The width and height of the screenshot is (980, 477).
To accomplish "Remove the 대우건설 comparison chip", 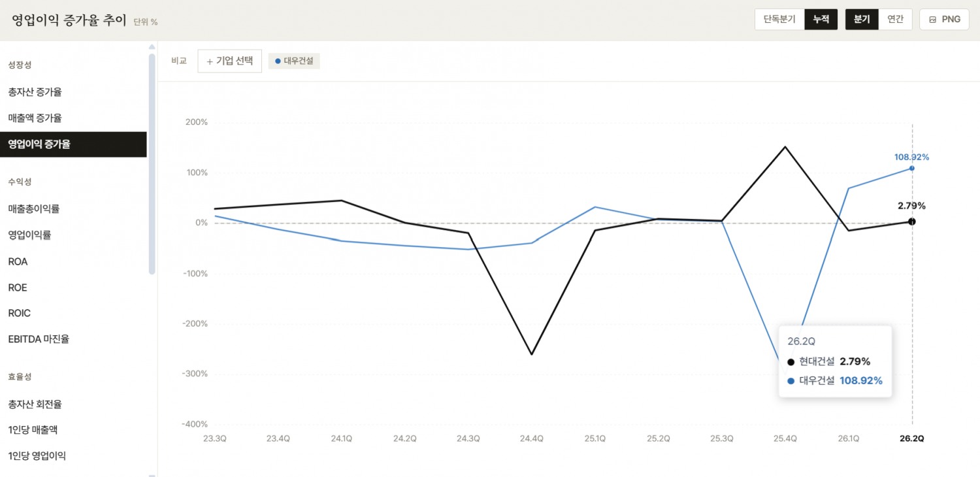I will (x=294, y=61).
